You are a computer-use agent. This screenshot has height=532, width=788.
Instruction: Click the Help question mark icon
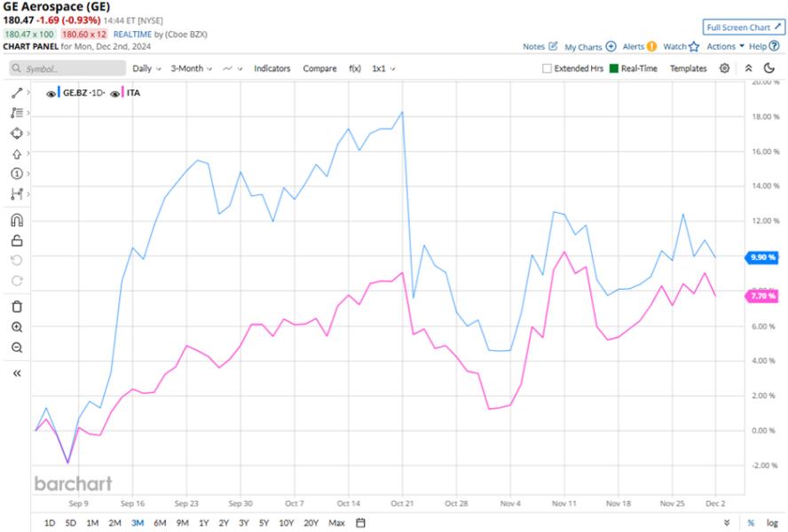pyautogui.click(x=775, y=46)
